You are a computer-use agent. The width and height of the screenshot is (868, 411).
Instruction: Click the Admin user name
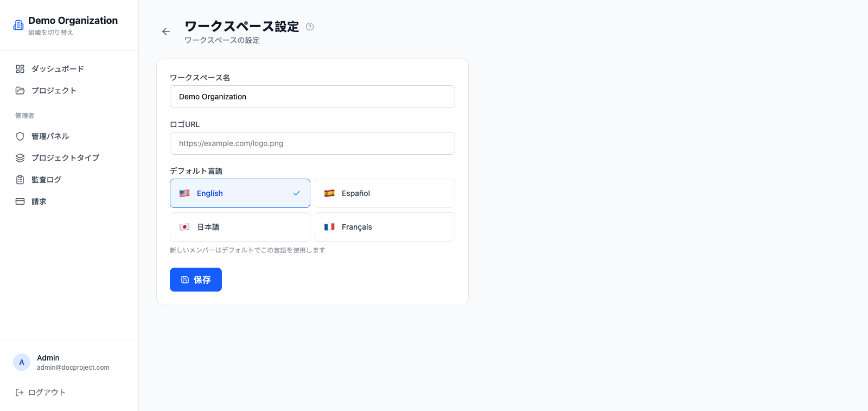48,358
